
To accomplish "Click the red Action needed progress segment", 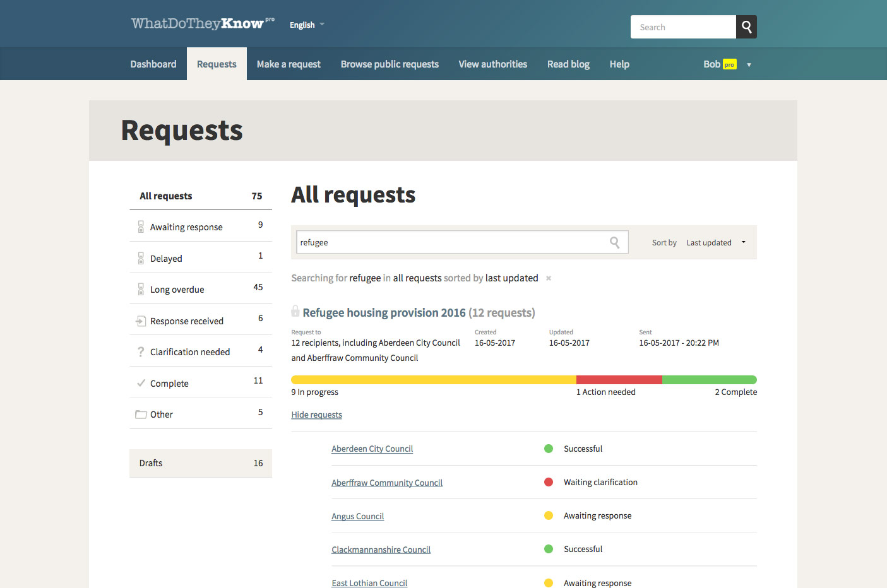I will point(619,380).
